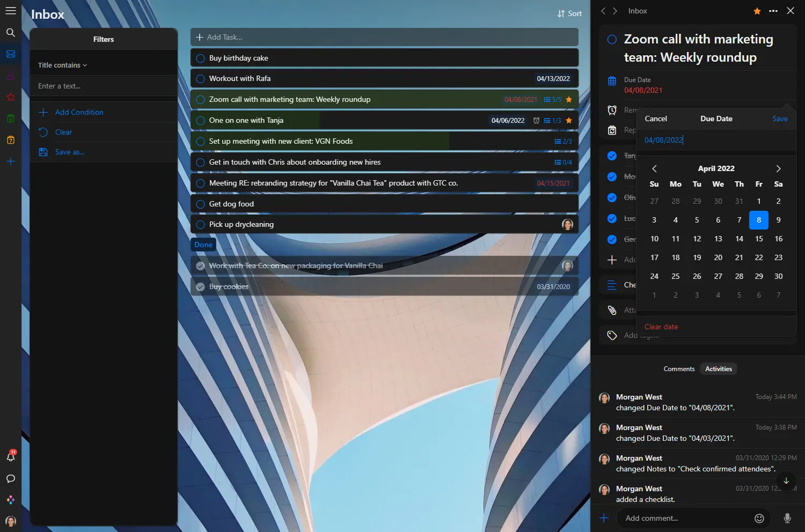Open the emoji picker in comment field

(759, 518)
